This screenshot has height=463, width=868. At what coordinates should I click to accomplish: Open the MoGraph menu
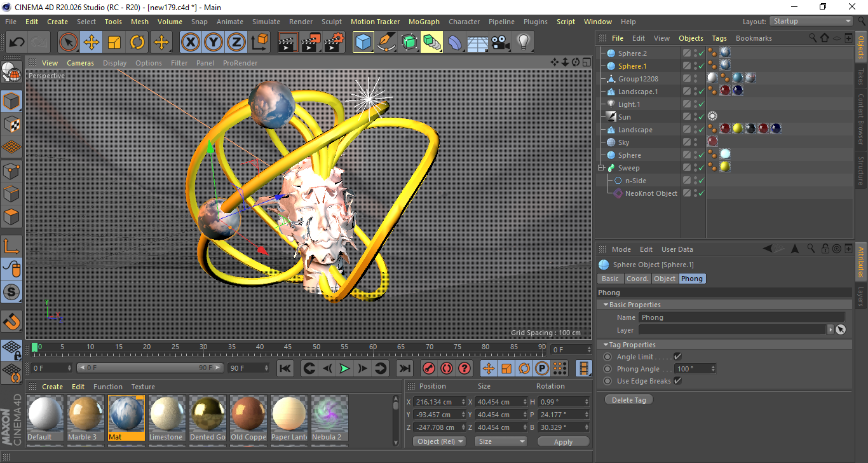click(424, 22)
